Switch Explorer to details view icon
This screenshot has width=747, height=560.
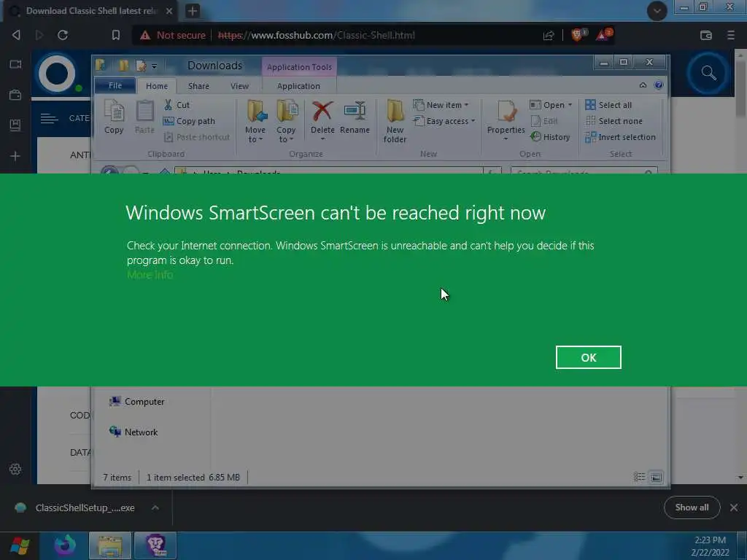(x=639, y=477)
